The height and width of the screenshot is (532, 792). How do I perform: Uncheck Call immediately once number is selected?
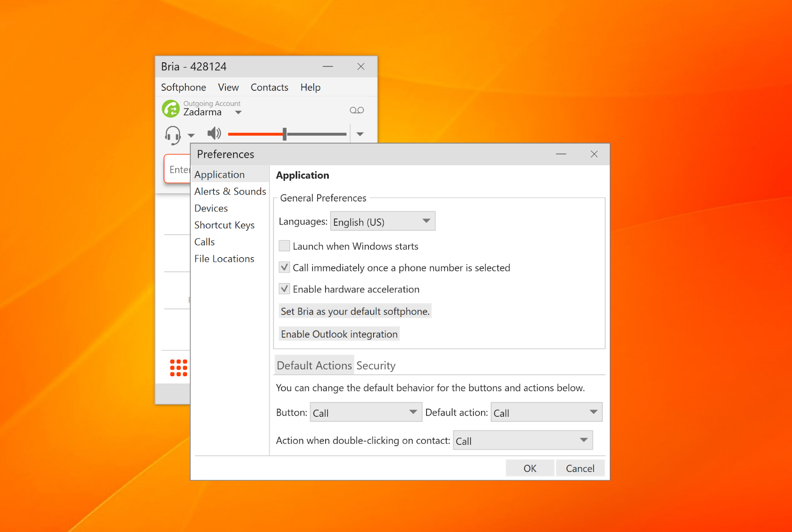click(x=285, y=268)
